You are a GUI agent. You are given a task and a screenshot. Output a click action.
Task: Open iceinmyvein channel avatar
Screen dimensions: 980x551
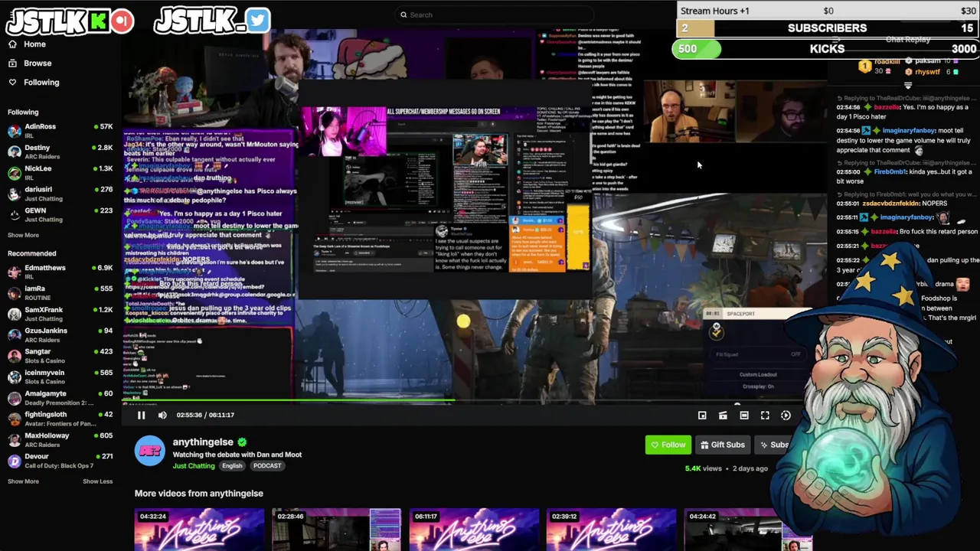(14, 377)
